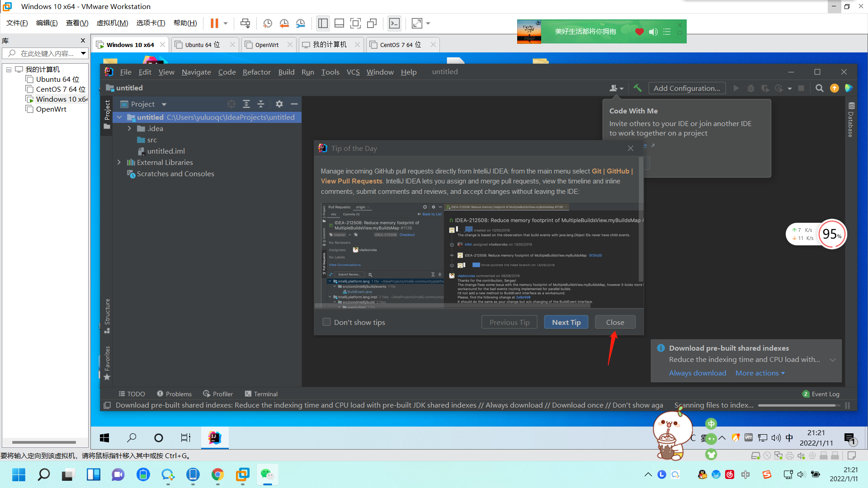Click the tool windows quick-access icon in status bar
The image size is (868, 488).
[107, 405]
